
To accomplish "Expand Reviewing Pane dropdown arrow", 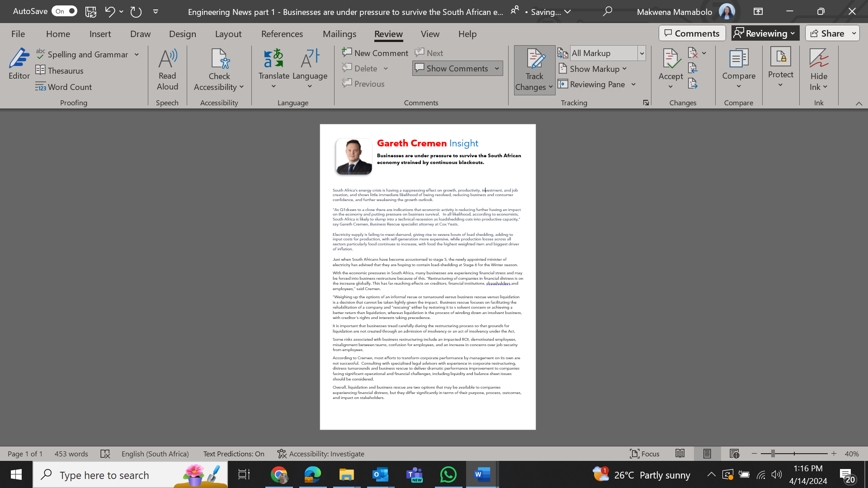I will [x=633, y=84].
